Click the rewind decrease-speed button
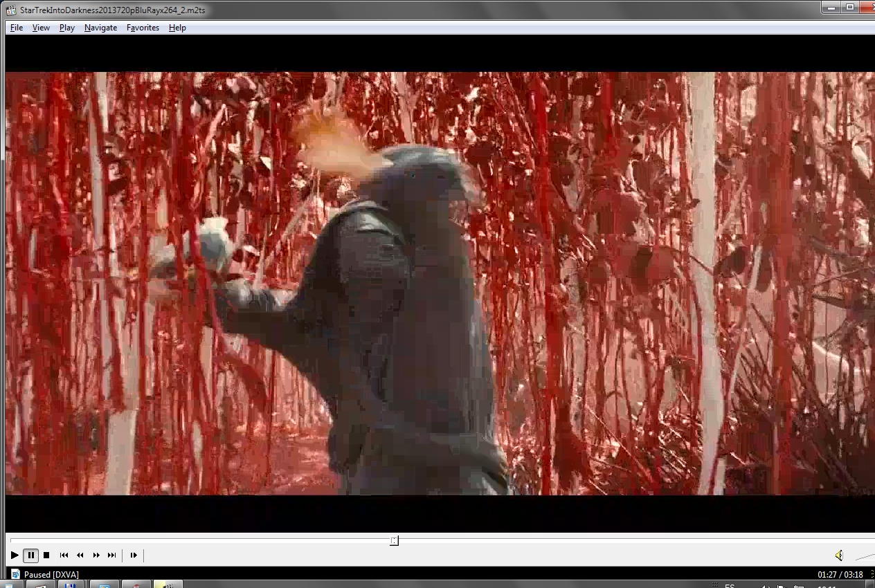 [80, 555]
